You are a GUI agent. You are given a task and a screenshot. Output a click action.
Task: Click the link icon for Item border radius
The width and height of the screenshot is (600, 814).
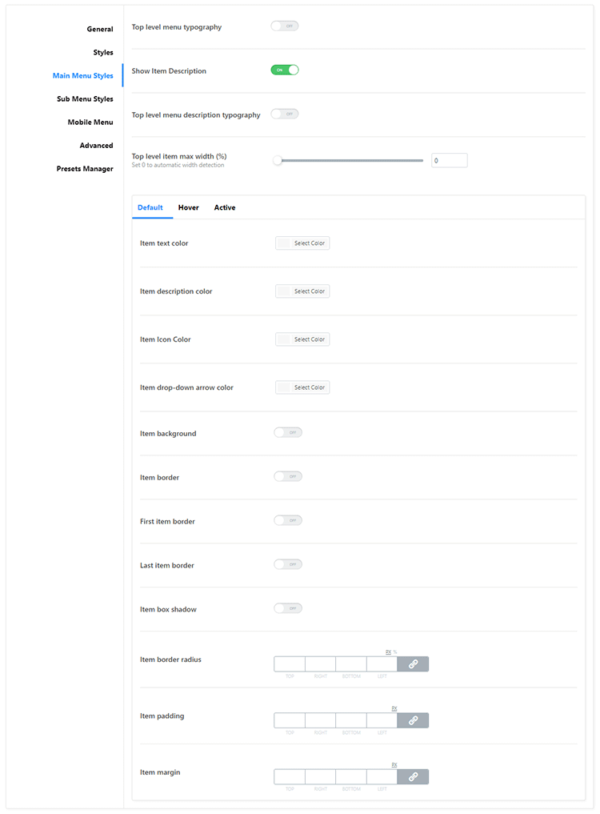click(413, 664)
